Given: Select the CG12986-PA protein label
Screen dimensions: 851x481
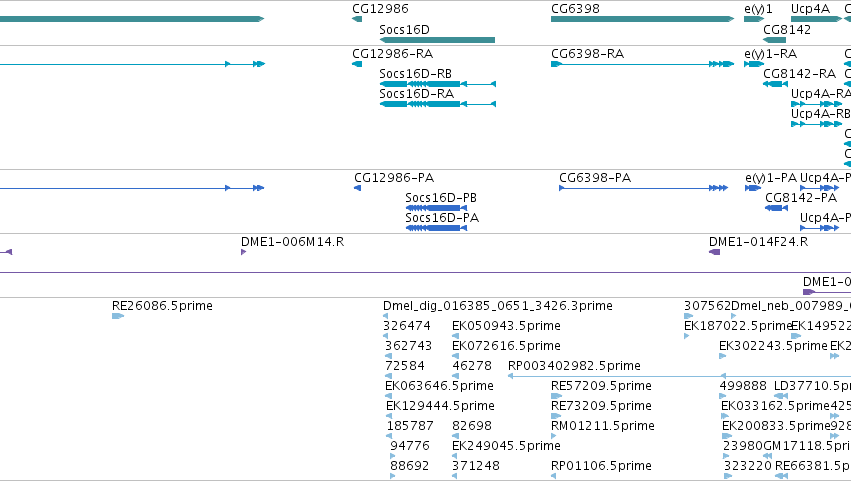Looking at the screenshot, I should tap(394, 178).
